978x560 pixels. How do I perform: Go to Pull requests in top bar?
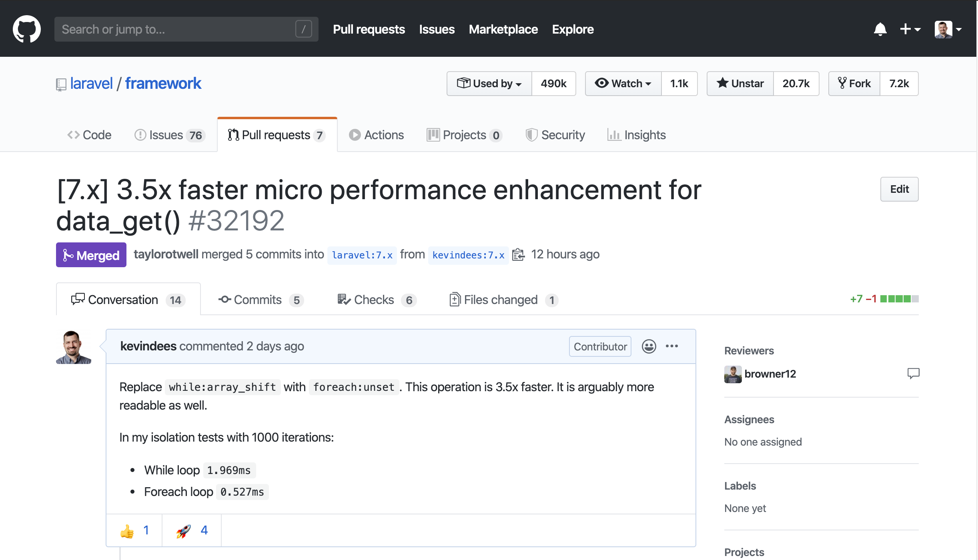point(369,29)
